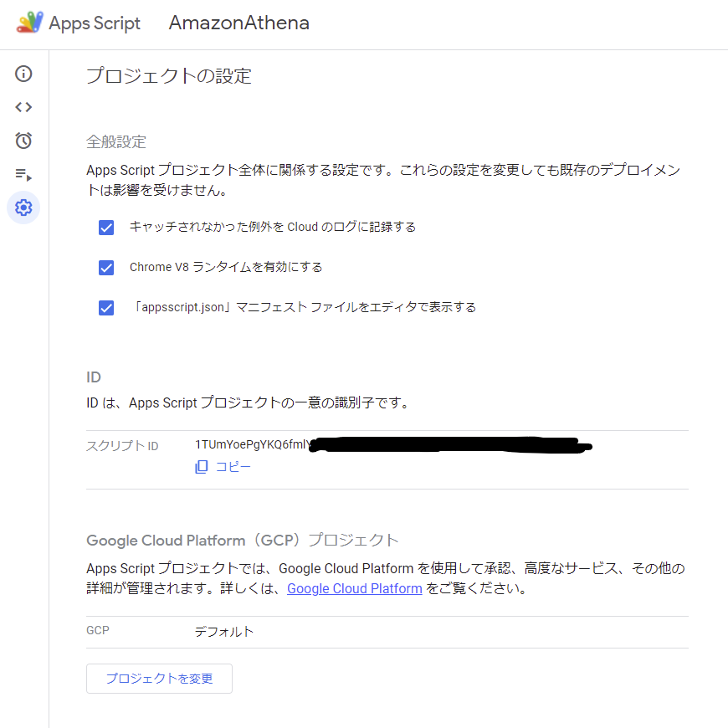Image resolution: width=728 pixels, height=728 pixels.
Task: Click the 全般設定 section heading
Action: pyautogui.click(x=116, y=141)
